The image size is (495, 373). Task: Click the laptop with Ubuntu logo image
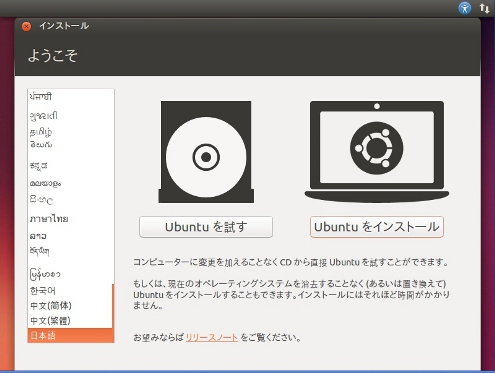point(377,152)
